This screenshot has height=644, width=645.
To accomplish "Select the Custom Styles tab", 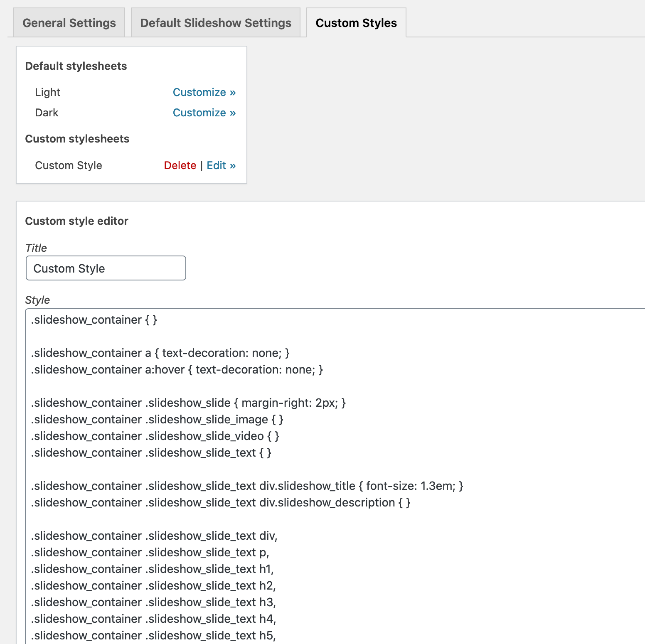I will click(356, 23).
